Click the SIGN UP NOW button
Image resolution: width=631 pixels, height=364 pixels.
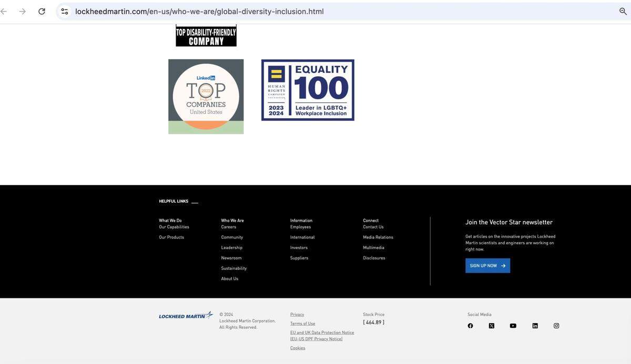click(x=487, y=265)
